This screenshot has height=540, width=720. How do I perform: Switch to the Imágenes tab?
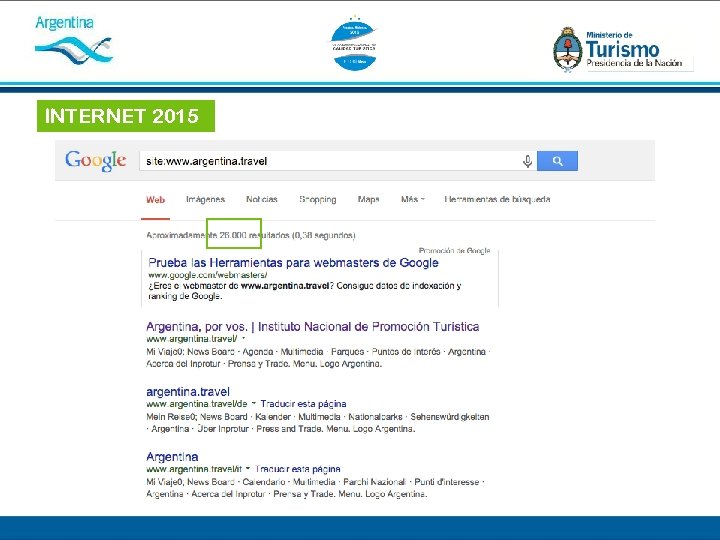205,199
